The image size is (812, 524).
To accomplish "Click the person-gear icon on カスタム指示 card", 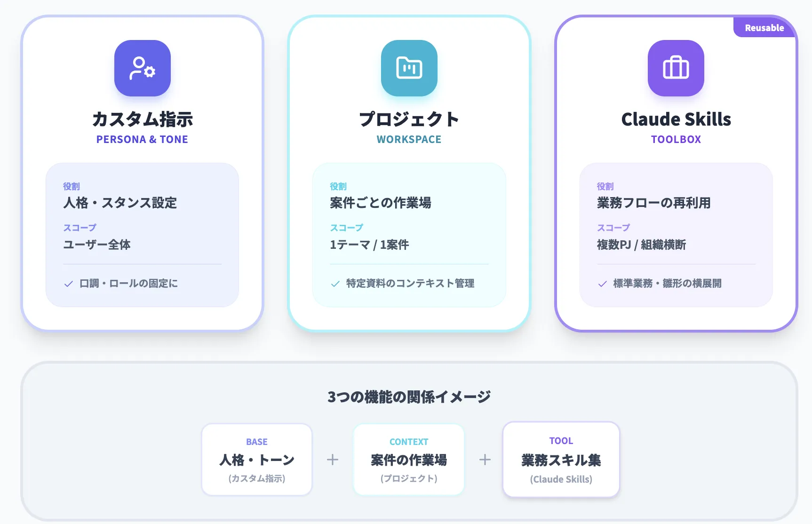I will [142, 68].
